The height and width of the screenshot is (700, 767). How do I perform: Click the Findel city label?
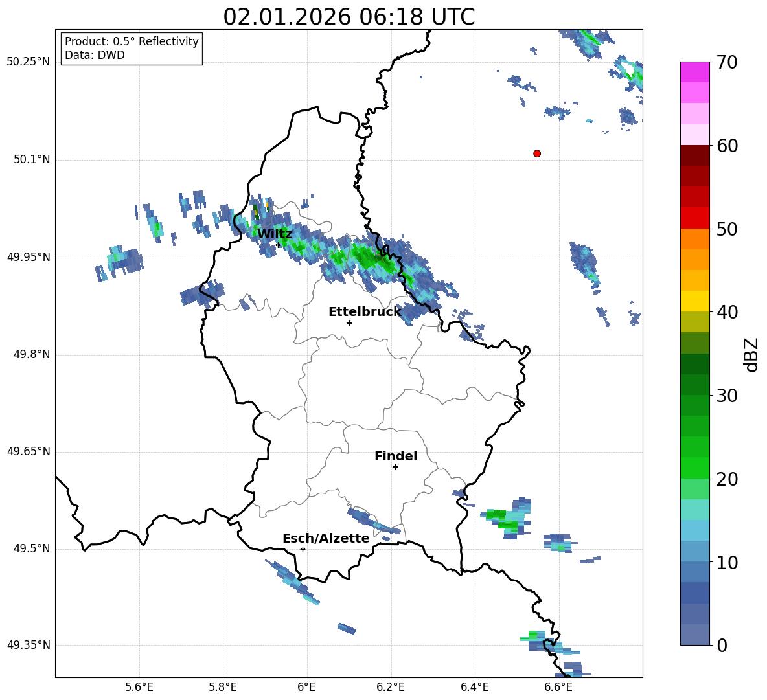(396, 456)
